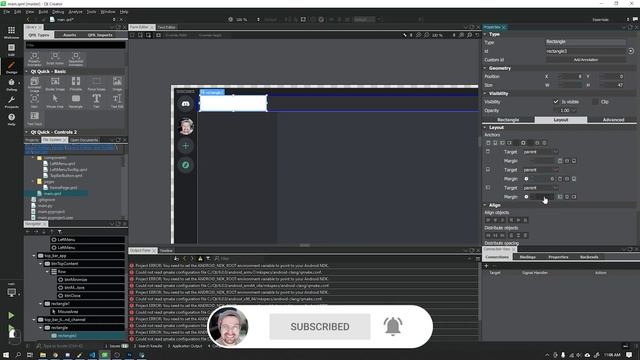Collapse the Geometry section
This screenshot has width=640, height=360.
pyautogui.click(x=485, y=68)
